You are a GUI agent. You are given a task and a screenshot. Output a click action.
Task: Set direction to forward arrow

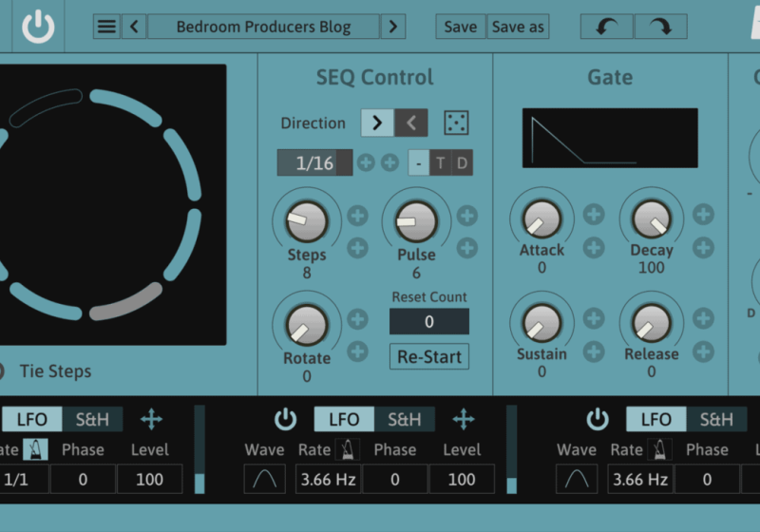pos(377,123)
